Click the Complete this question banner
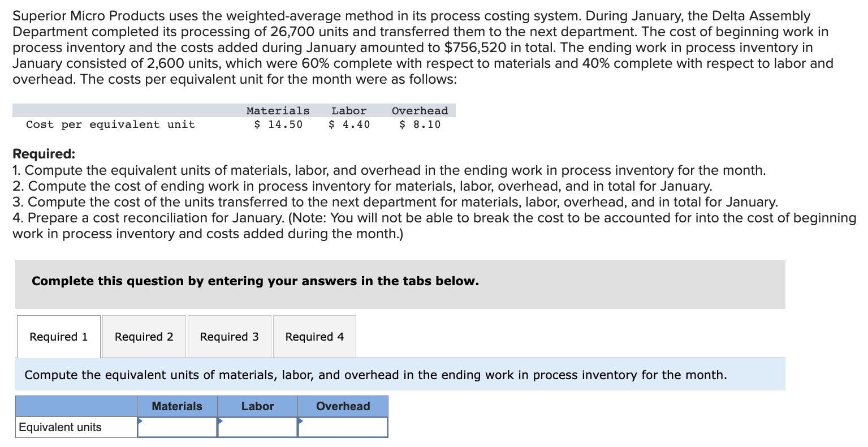Viewport: 868px width, 447px height. [x=254, y=281]
